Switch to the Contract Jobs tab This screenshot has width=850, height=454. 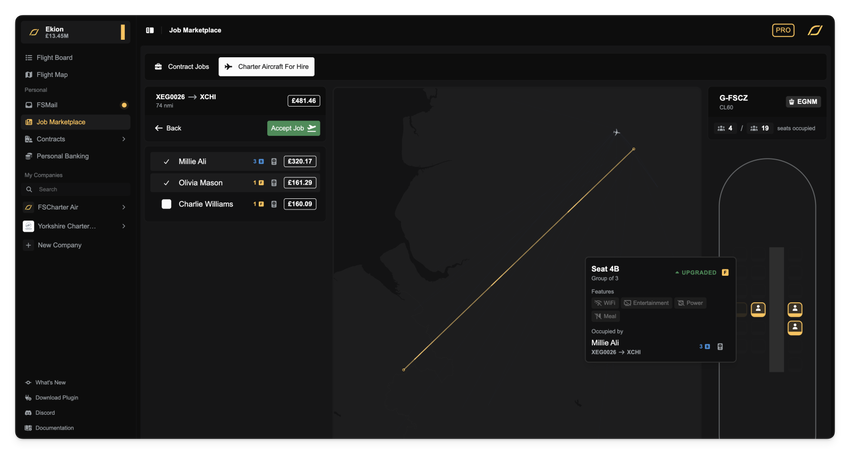click(181, 67)
